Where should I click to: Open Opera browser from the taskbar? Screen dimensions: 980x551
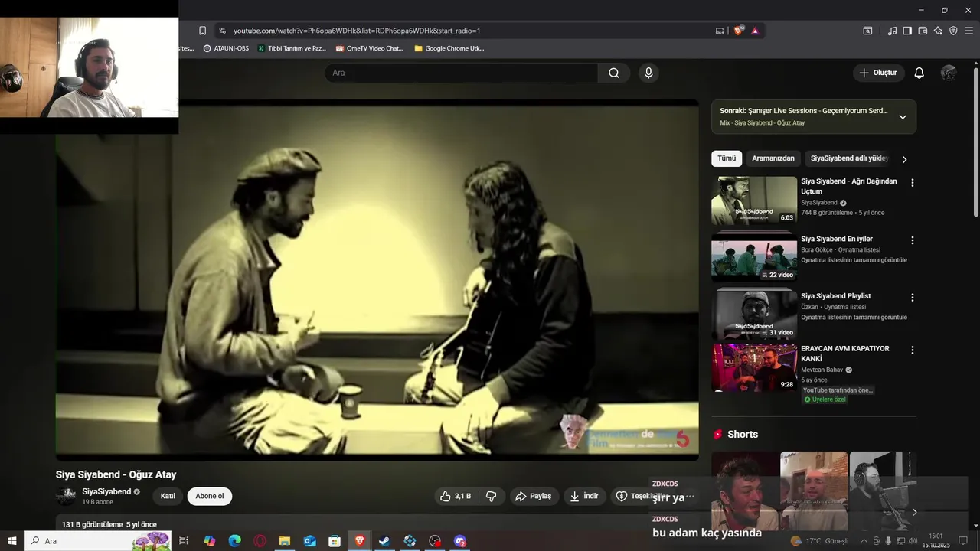260,541
